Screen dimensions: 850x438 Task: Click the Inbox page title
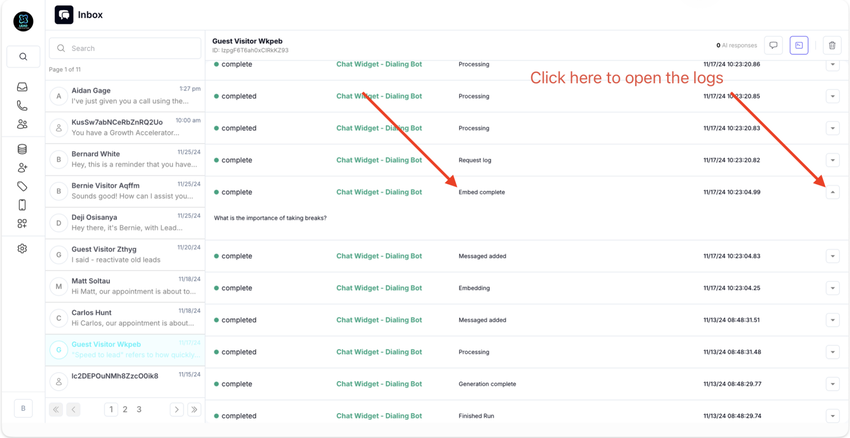(x=91, y=15)
